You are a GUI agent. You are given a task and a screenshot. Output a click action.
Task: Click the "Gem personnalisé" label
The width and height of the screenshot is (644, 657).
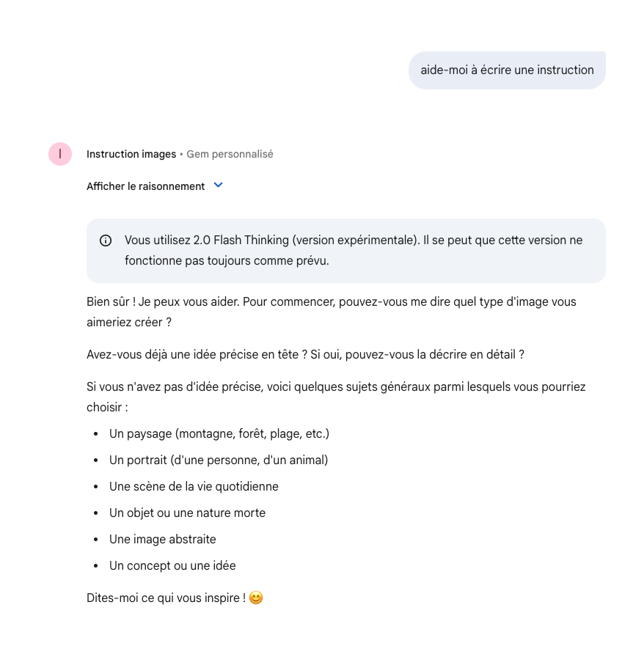[x=230, y=154]
